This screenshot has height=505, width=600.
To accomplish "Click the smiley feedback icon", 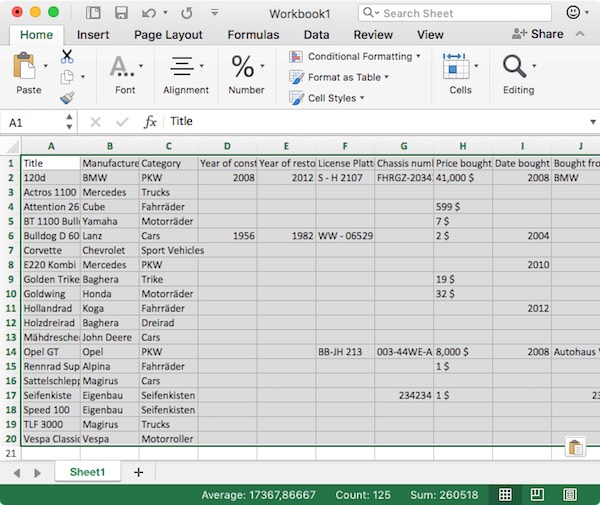I will coord(573,13).
